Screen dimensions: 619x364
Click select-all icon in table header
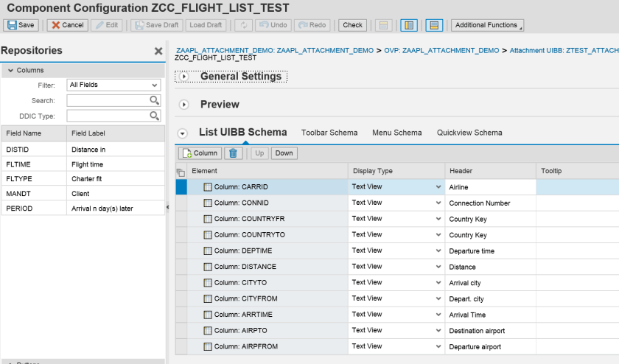point(181,172)
